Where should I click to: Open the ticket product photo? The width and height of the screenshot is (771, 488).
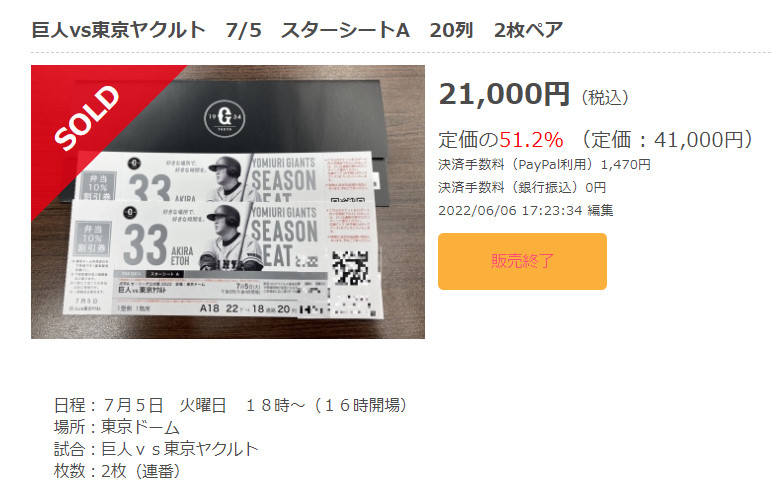point(228,202)
